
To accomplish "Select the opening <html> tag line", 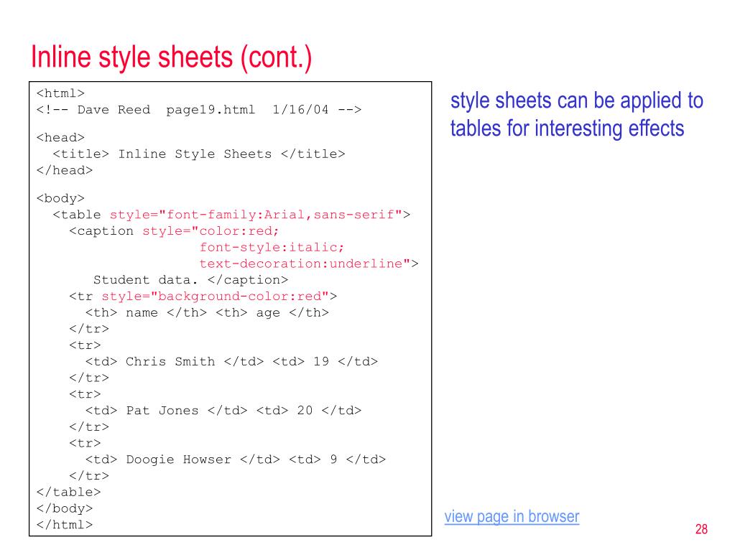I will (x=60, y=93).
